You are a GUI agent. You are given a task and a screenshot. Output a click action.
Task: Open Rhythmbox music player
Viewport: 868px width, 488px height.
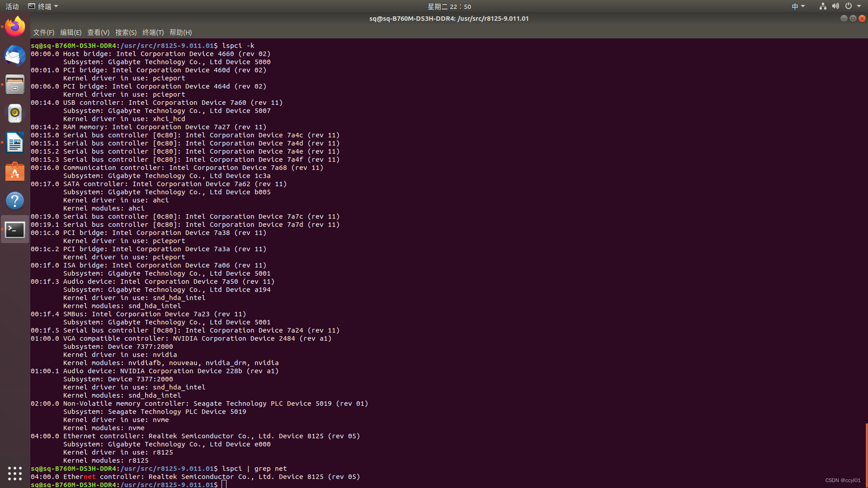(15, 113)
